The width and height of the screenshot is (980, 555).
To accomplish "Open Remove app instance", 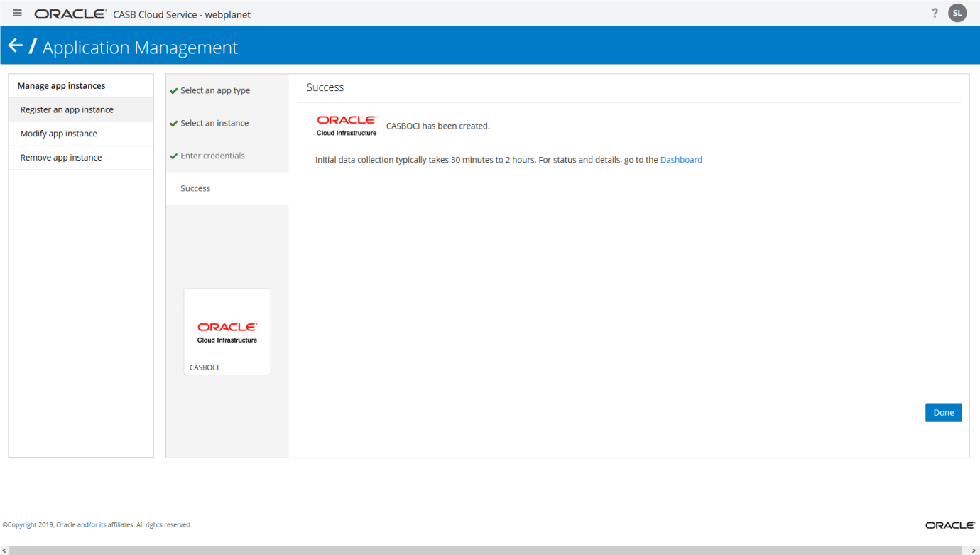I will coord(81,158).
